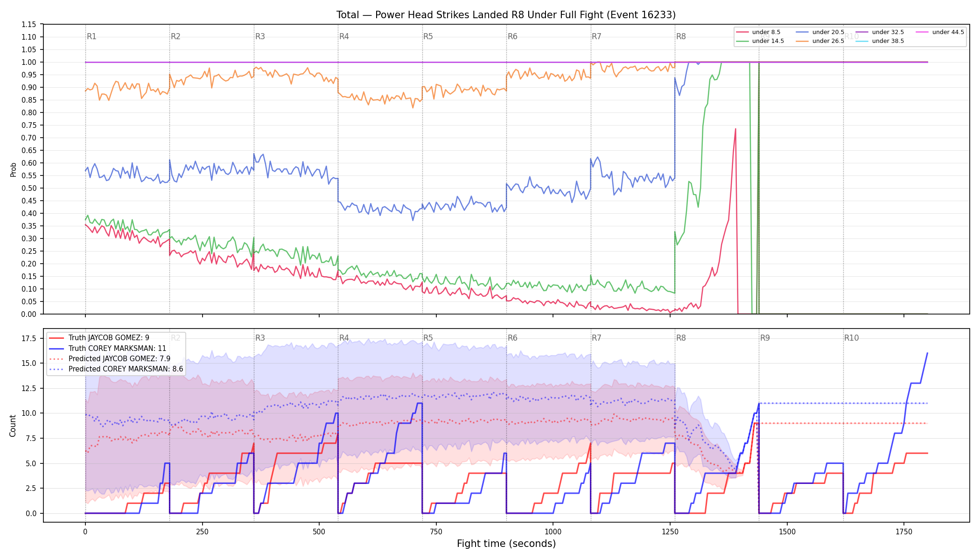Click the 17.5 tick on the Count axis
Image resolution: width=980 pixels, height=560 pixels.
tap(29, 338)
